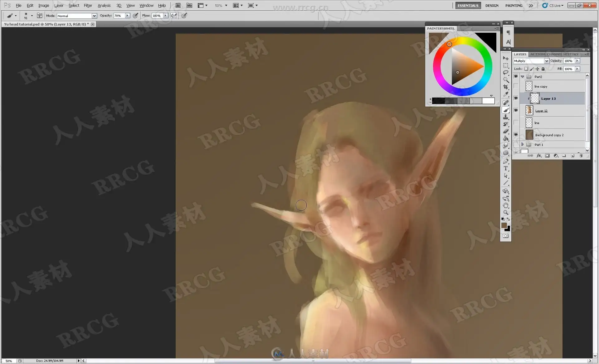Show the line copy layer

click(x=516, y=86)
